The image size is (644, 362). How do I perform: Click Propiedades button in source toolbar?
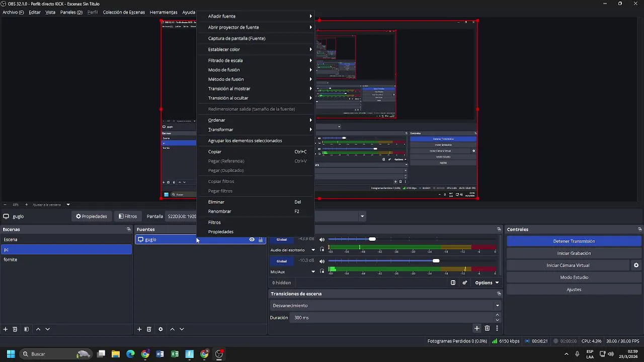tap(92, 216)
